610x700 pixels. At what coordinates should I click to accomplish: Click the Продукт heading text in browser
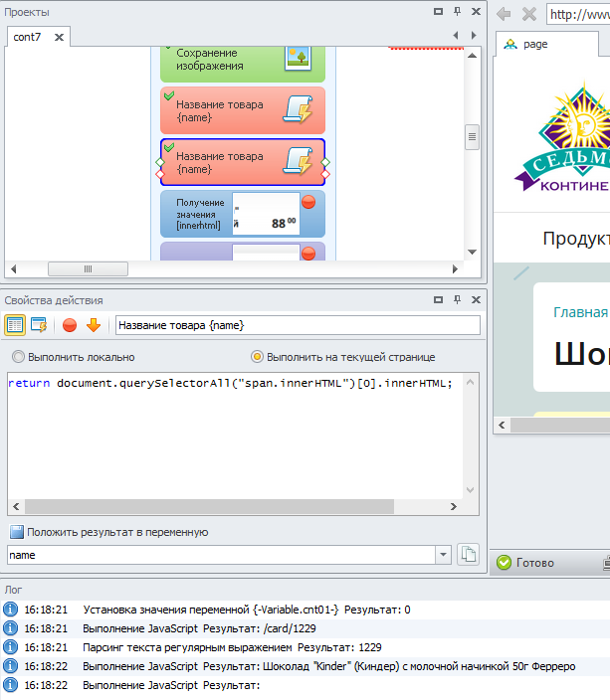pyautogui.click(x=576, y=239)
